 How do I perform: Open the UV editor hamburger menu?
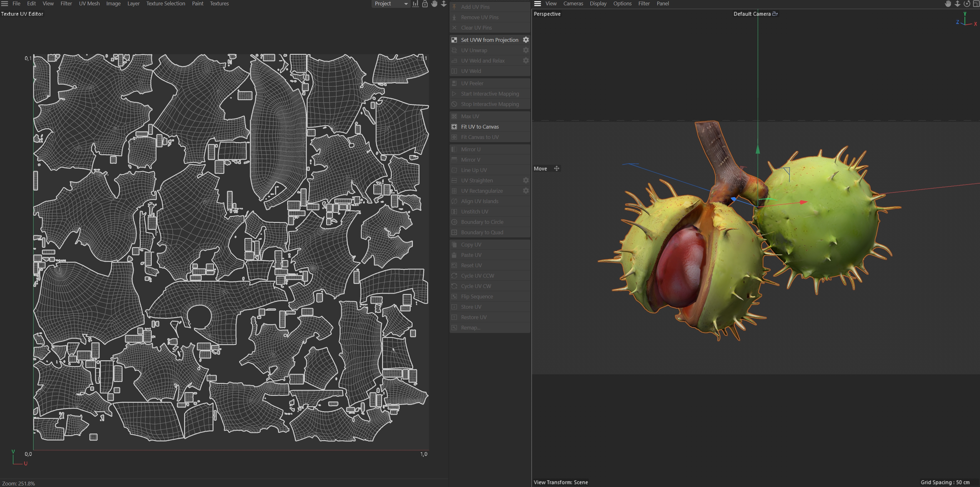pos(5,3)
